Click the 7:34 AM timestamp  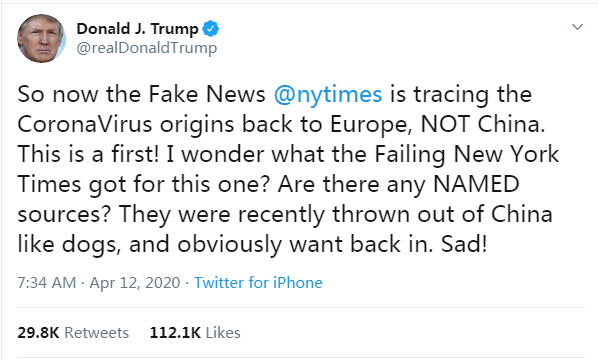click(47, 283)
